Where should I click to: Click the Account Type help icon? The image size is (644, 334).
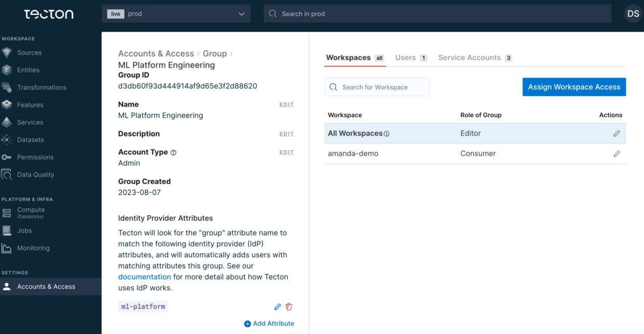[x=173, y=153]
